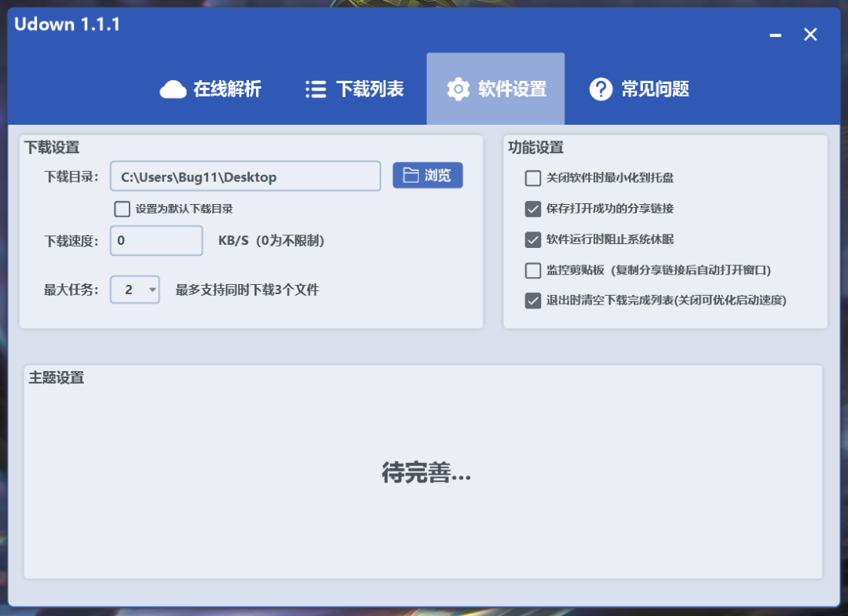Viewport: 848px width, 616px height.
Task: Click the folder icon in the 浏览 button
Action: point(411,175)
